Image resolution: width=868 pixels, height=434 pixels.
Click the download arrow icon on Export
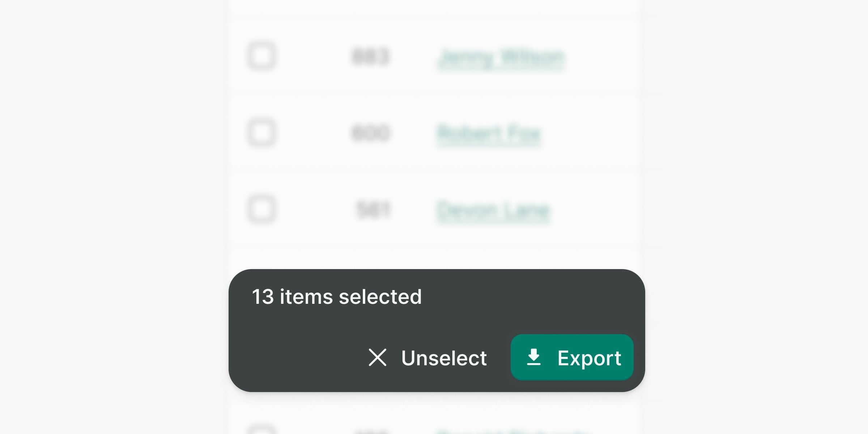(533, 357)
